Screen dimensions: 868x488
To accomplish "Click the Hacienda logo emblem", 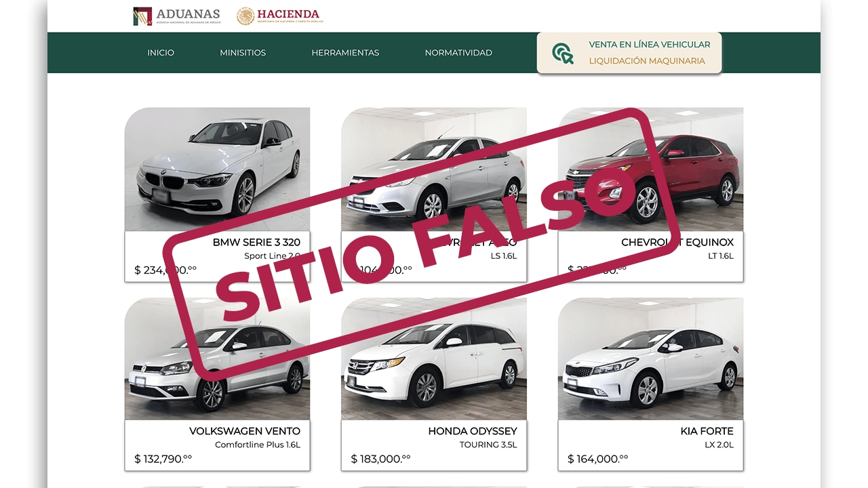I will 245,16.
